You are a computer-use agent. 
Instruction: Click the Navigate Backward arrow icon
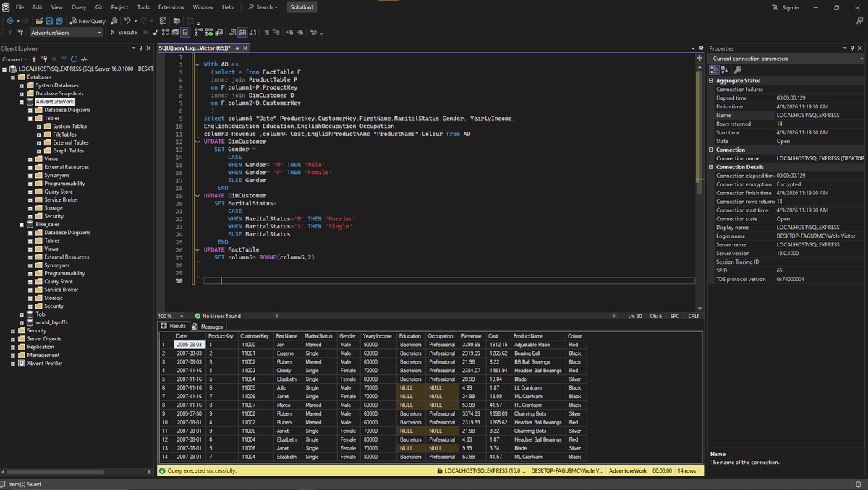pos(10,21)
